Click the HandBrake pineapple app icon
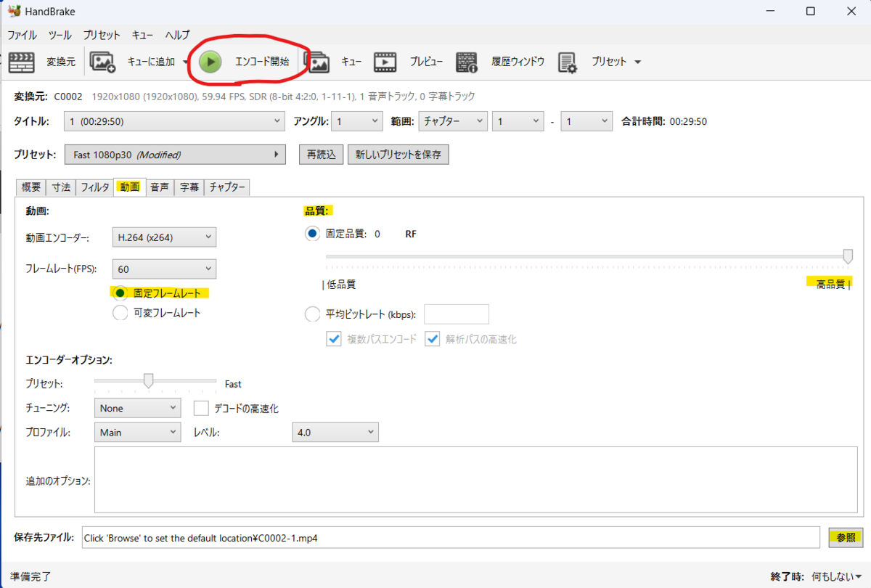The image size is (871, 588). [13, 12]
